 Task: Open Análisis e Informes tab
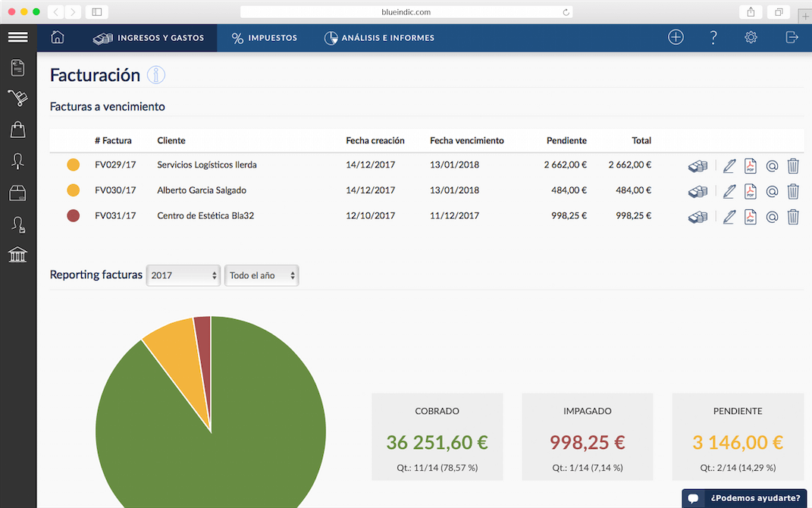(379, 38)
